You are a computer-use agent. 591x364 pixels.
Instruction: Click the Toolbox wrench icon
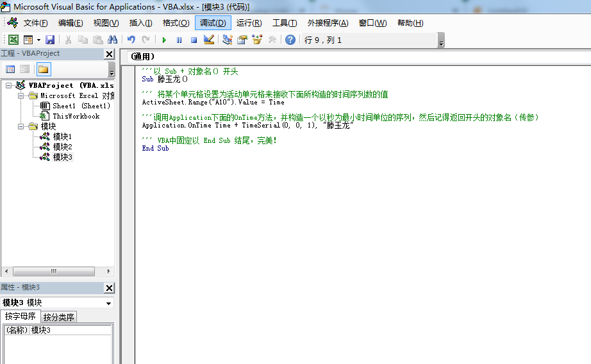pyautogui.click(x=272, y=40)
